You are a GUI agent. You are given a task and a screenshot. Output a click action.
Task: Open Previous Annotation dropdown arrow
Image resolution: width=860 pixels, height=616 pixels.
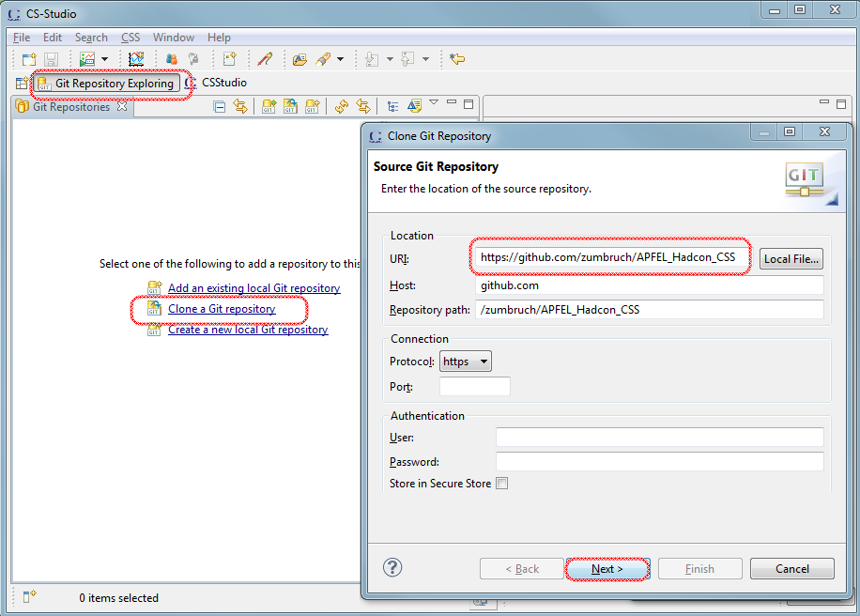(x=425, y=59)
